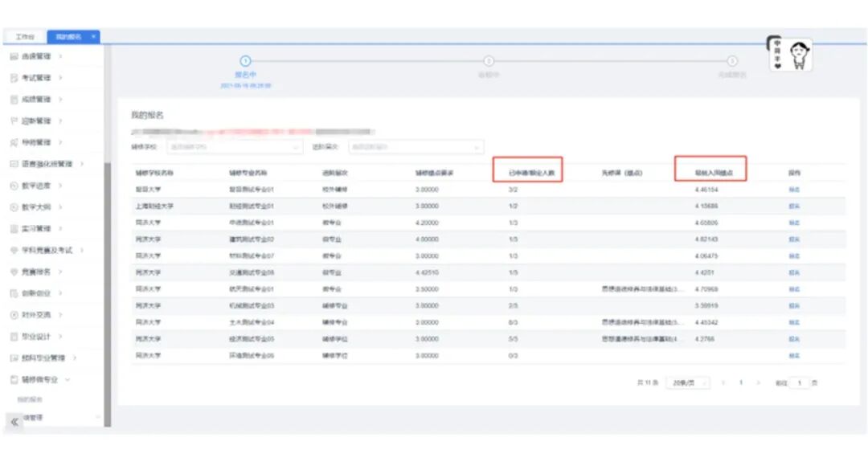Click the 创新创业 sidebar icon
The height and width of the screenshot is (462, 868).
(x=14, y=293)
